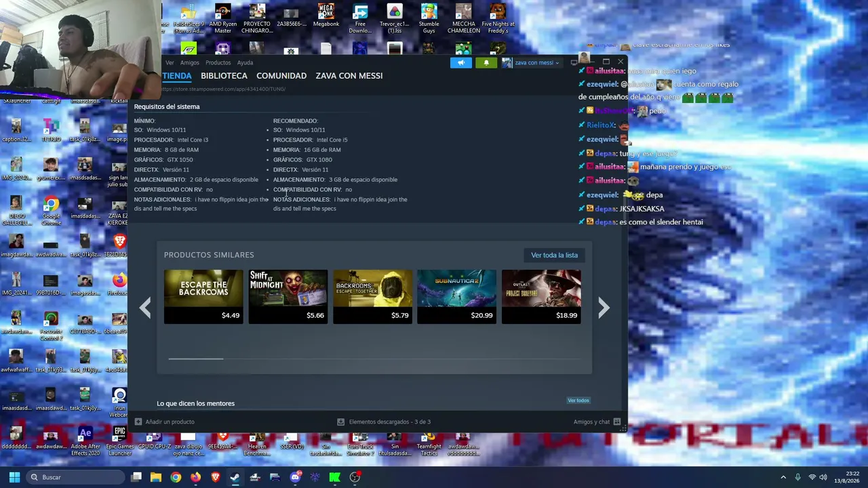Open the $18.99 Outlast product card
Screen dimensions: 868x488
(x=541, y=296)
